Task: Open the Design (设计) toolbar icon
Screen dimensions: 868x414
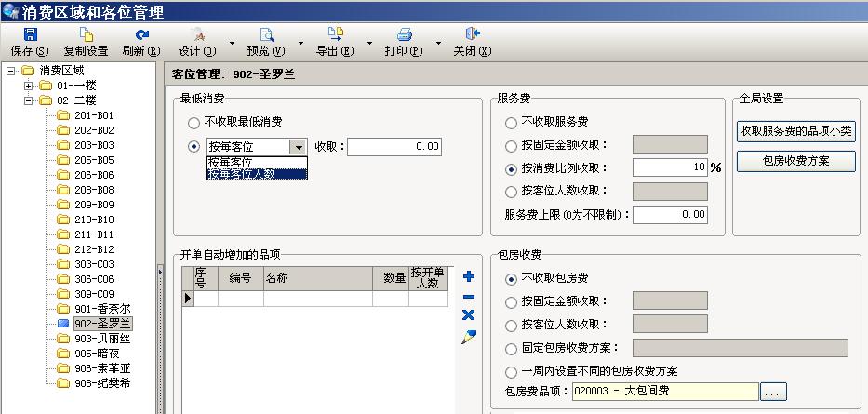Action: [x=196, y=34]
